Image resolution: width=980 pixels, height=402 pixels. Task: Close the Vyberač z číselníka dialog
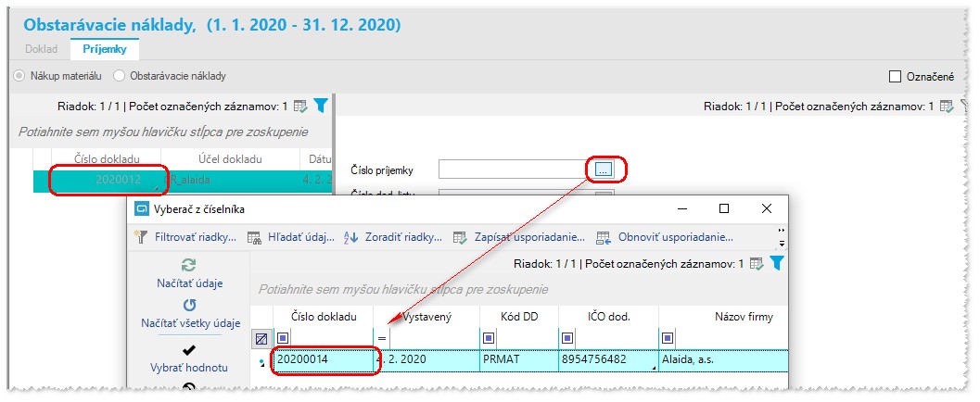click(x=766, y=209)
